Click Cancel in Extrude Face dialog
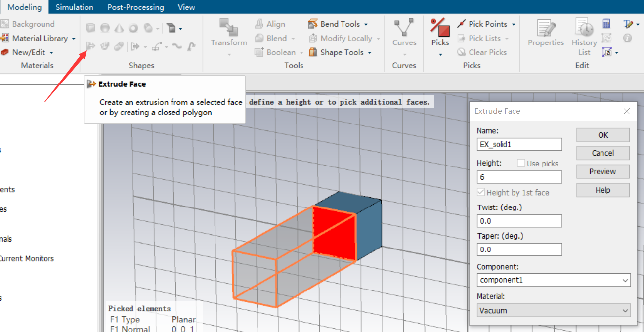 [x=603, y=153]
